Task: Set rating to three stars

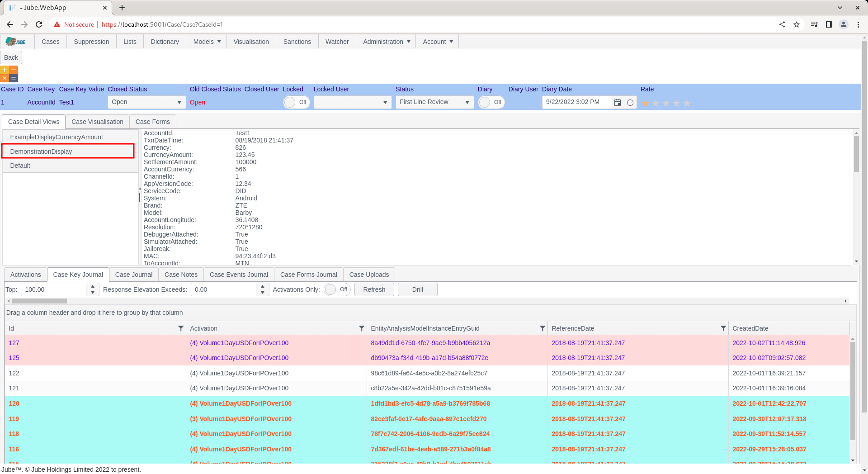Action: [666, 103]
